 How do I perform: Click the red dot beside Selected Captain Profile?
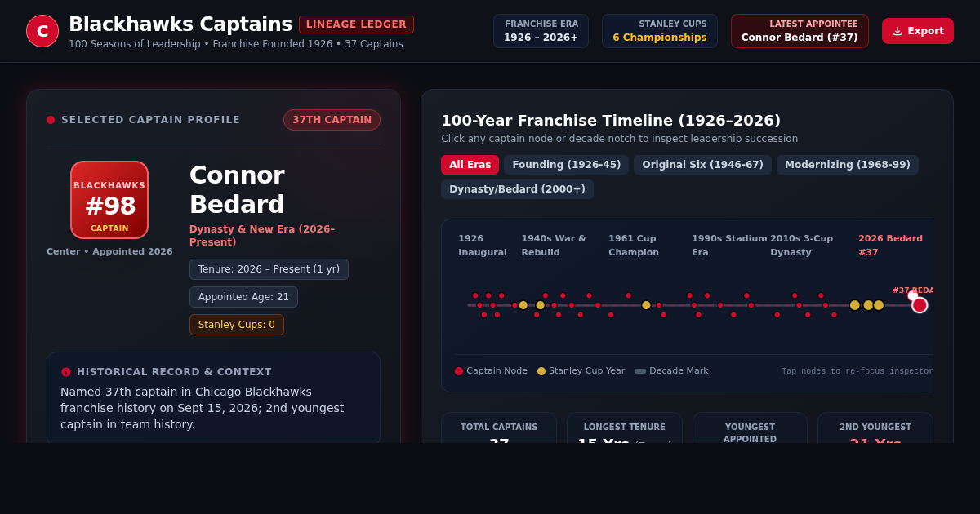pyautogui.click(x=51, y=120)
